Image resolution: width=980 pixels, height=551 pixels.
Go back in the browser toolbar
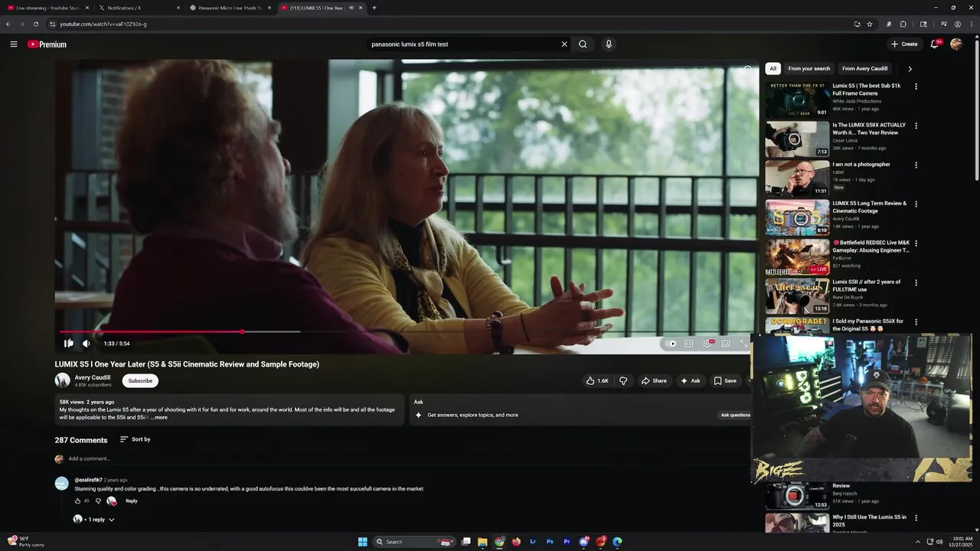(8, 24)
